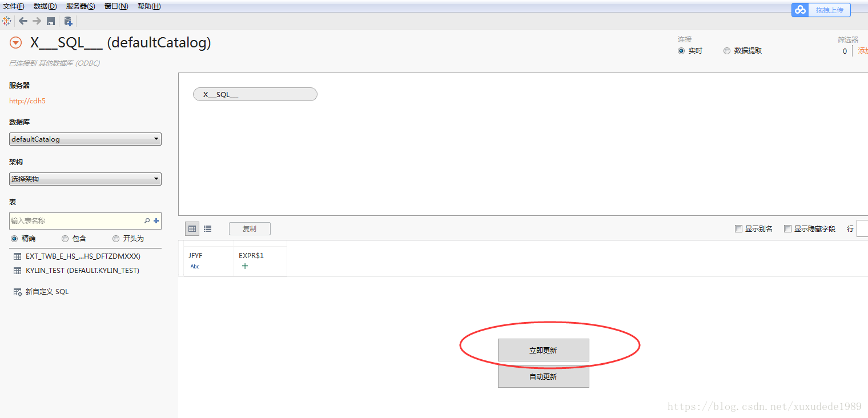Open the 服务器(S) menu

coord(81,6)
